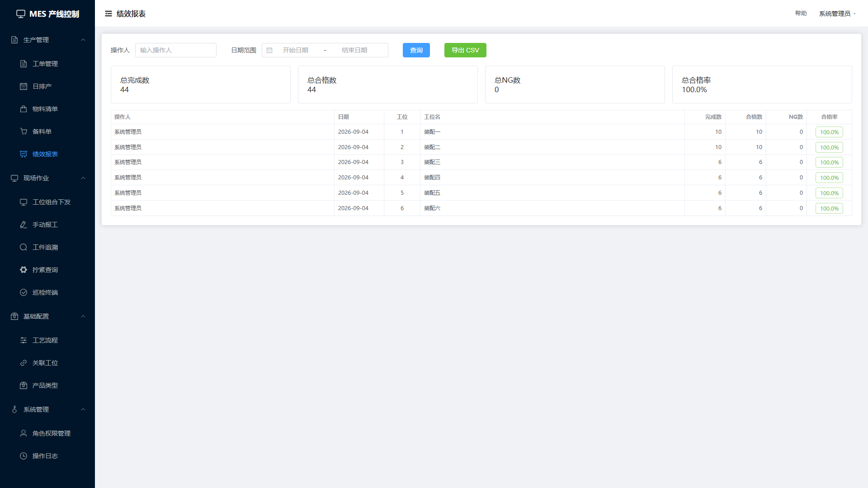
Task: Collapse the 现场作业 menu group
Action: point(47,178)
